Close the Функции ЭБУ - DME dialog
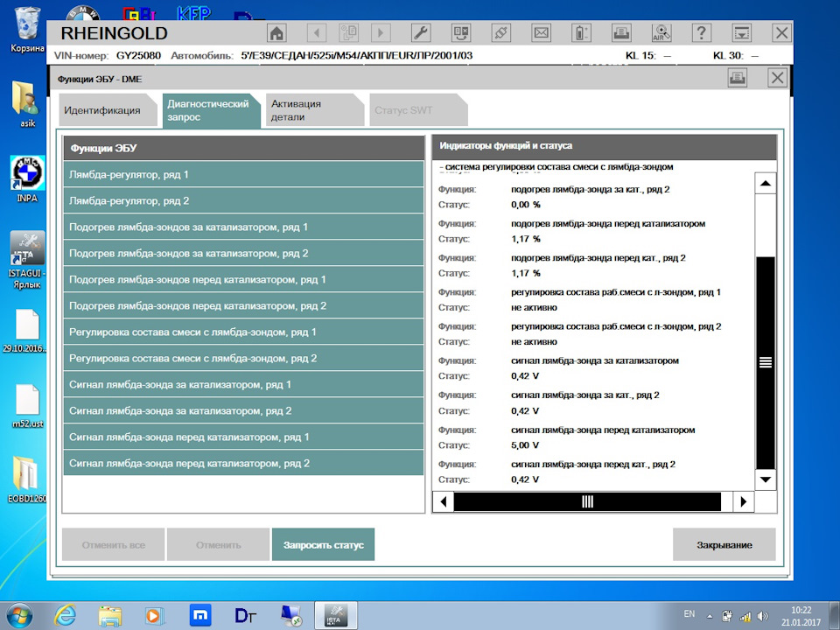840x630 pixels. click(x=777, y=78)
